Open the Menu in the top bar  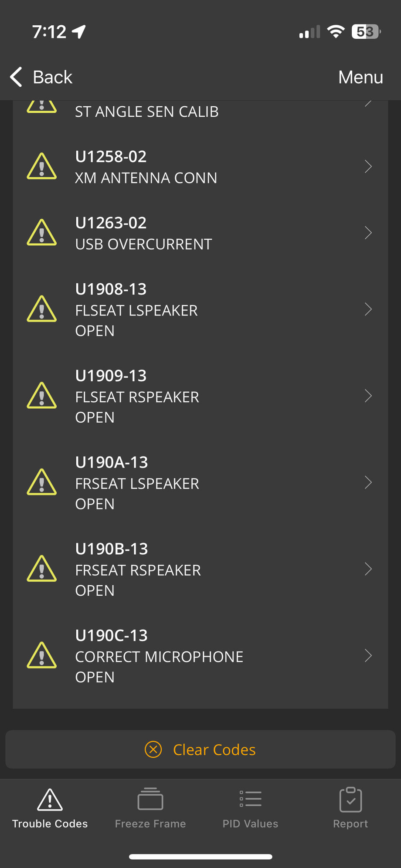360,77
